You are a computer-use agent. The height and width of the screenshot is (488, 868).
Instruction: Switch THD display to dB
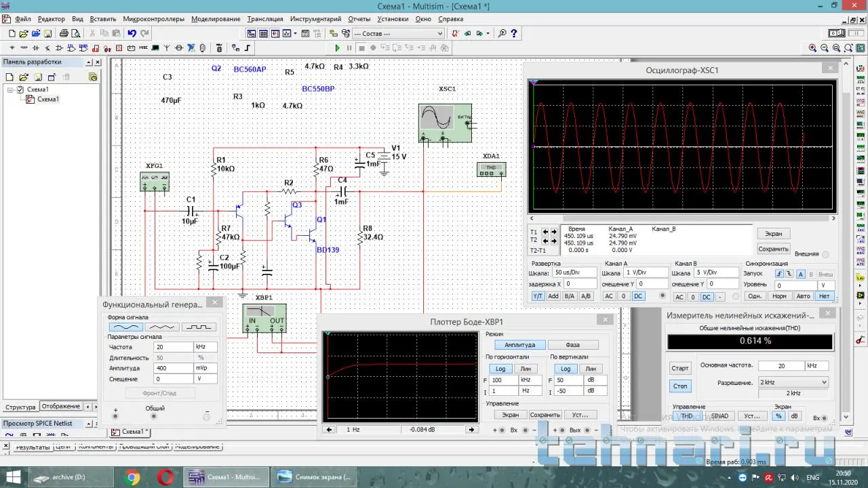click(x=794, y=416)
